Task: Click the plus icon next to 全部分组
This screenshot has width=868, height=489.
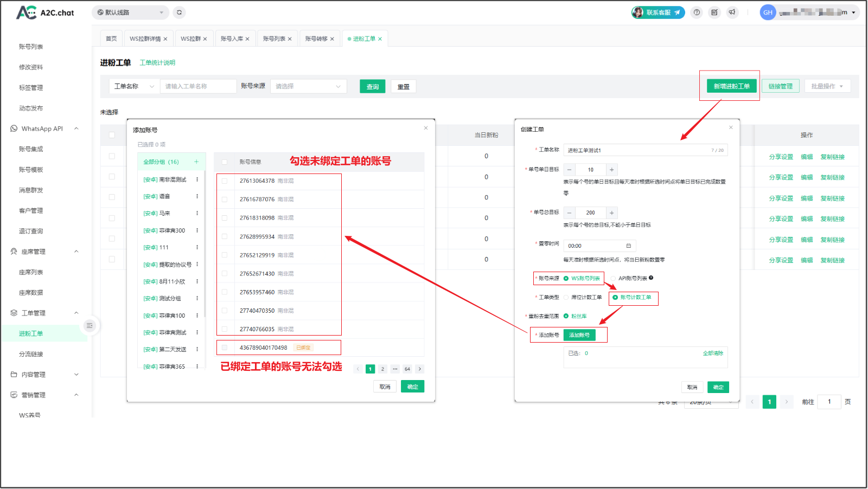Action: pyautogui.click(x=196, y=162)
